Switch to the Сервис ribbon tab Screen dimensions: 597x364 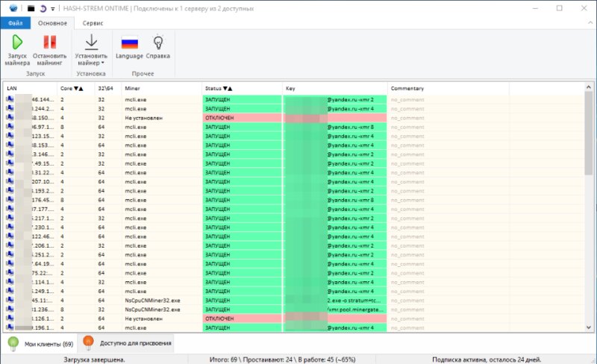click(93, 23)
